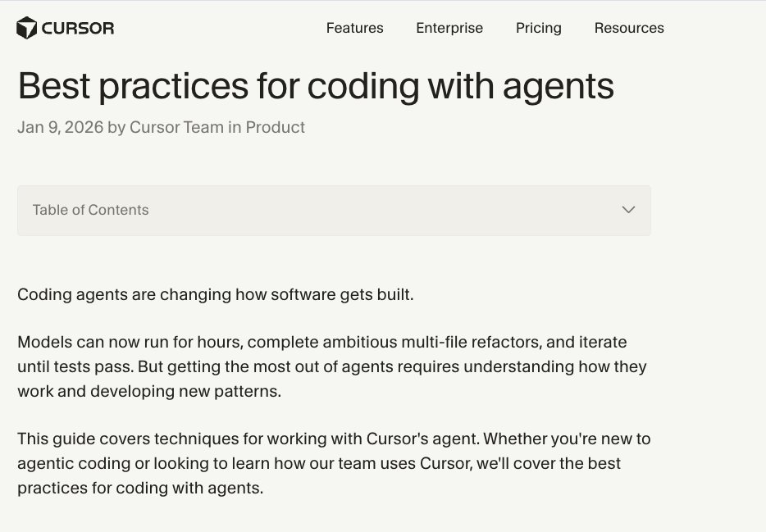766x532 pixels.
Task: Open Enterprise offerings from the header
Action: (449, 28)
